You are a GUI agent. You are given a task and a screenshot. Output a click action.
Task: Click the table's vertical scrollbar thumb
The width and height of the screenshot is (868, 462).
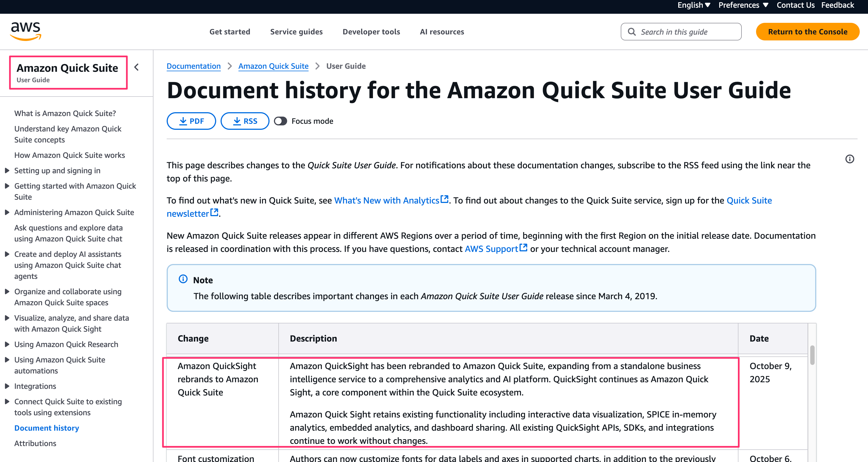coord(812,355)
